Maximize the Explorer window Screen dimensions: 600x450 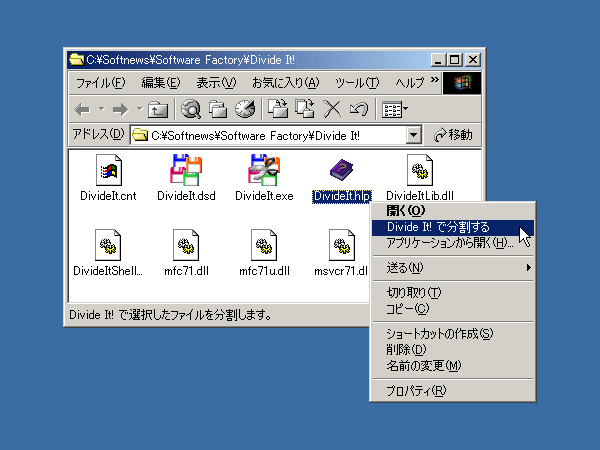point(455,60)
